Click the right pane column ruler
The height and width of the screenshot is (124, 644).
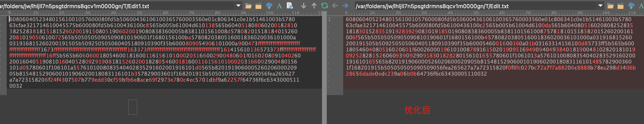coord(494,13)
